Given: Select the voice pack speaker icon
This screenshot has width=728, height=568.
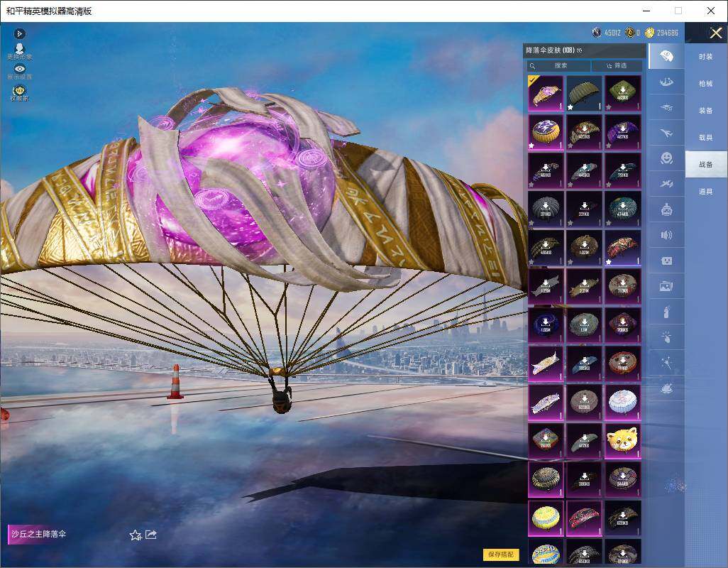Looking at the screenshot, I should [x=666, y=235].
